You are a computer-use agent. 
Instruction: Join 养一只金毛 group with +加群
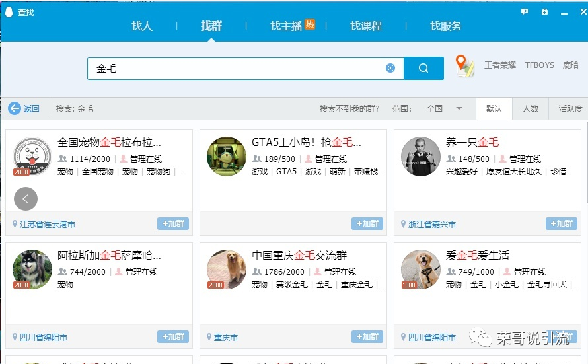[562, 224]
